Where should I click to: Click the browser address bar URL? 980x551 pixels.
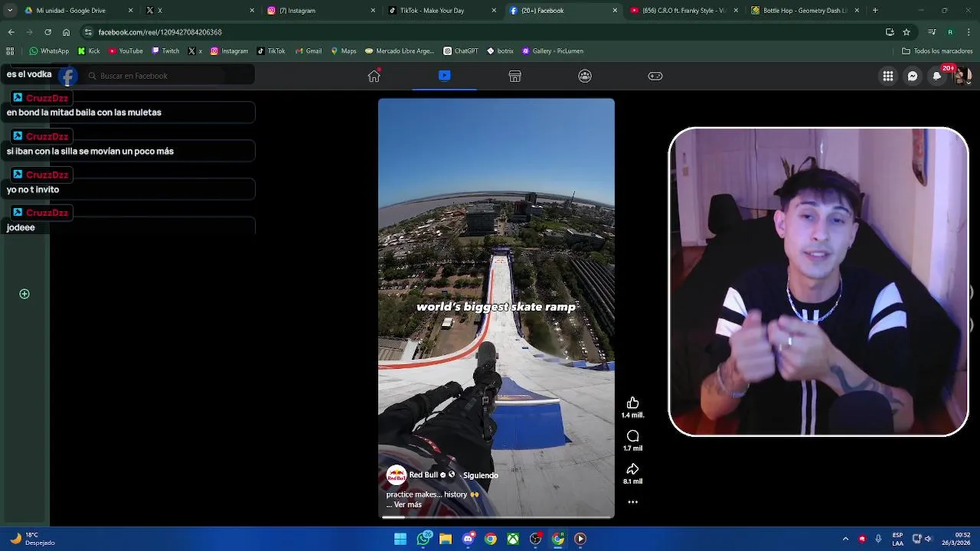(x=160, y=32)
